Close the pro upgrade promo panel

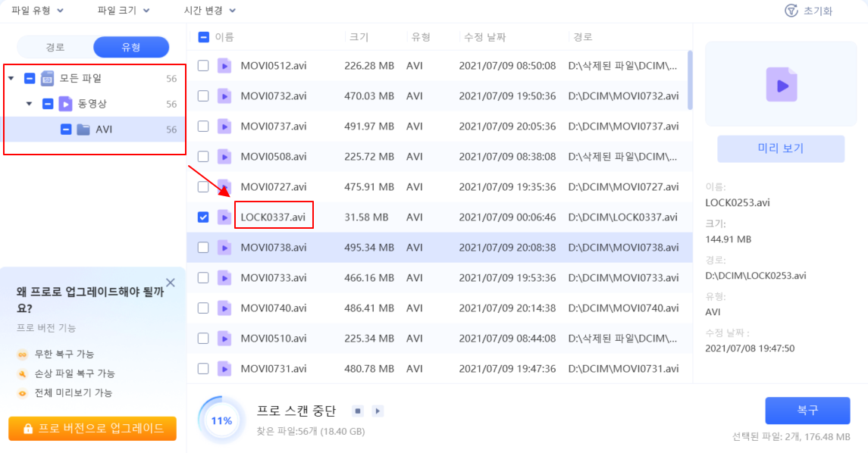pos(171,283)
